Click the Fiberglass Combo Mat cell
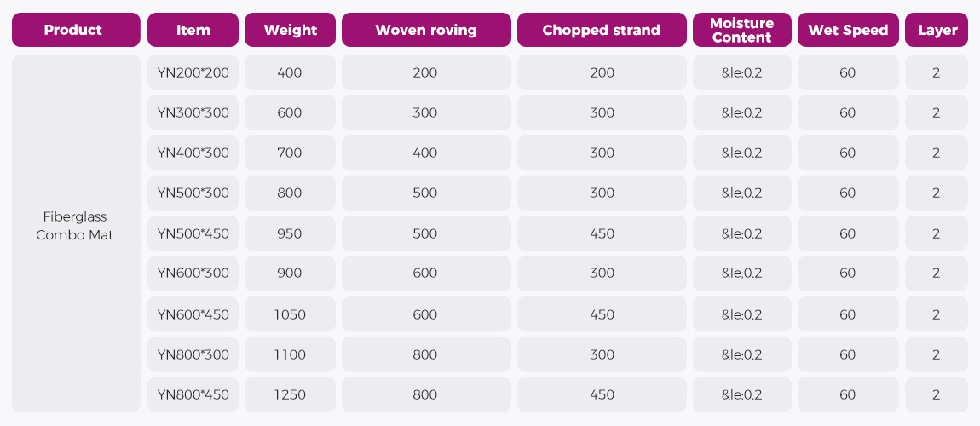The image size is (980, 426). pos(76,226)
